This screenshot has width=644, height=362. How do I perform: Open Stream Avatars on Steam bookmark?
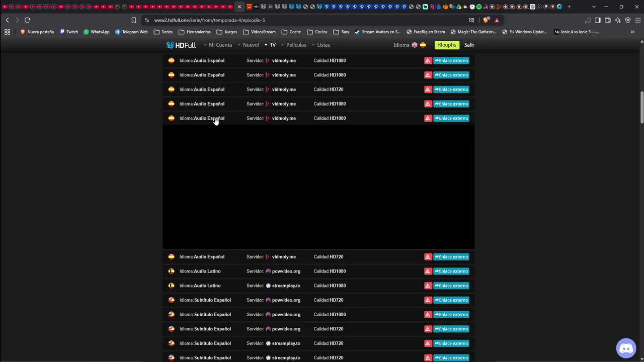[377, 32]
